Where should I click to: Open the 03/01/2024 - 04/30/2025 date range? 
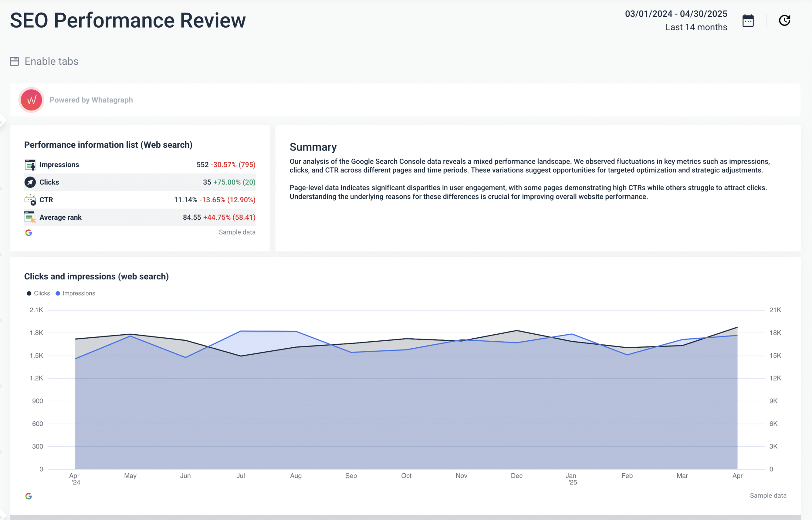coord(676,14)
